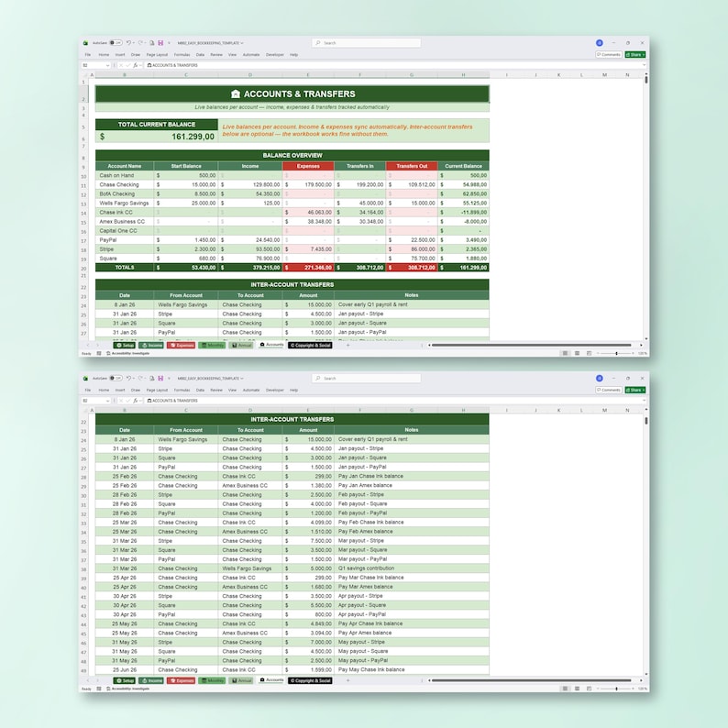Click Share button in lower window
Viewport: 728px width, 728px height.
tap(635, 390)
